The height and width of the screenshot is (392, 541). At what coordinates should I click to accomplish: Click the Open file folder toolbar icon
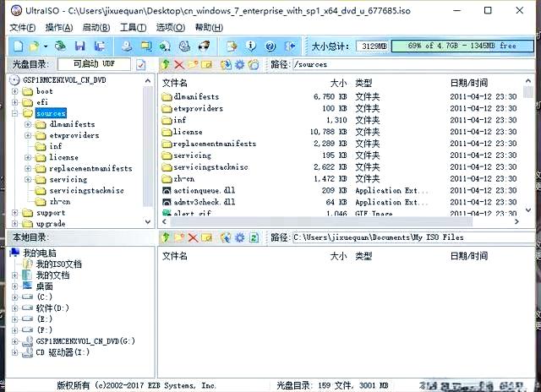(x=34, y=46)
